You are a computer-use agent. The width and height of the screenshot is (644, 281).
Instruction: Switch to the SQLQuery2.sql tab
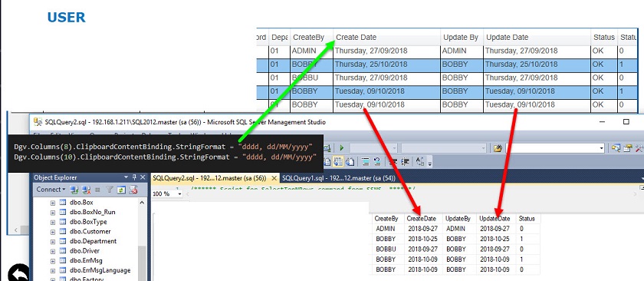pos(209,178)
